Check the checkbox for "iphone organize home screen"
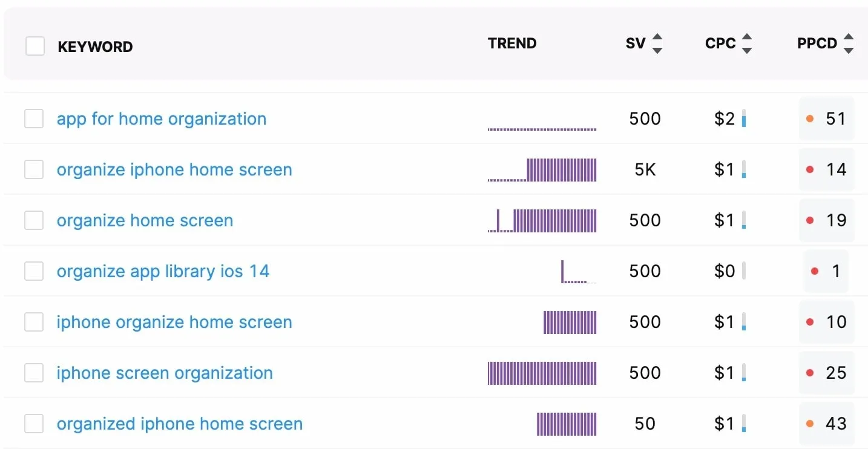Screen dimensions: 868x449 pyautogui.click(x=34, y=322)
